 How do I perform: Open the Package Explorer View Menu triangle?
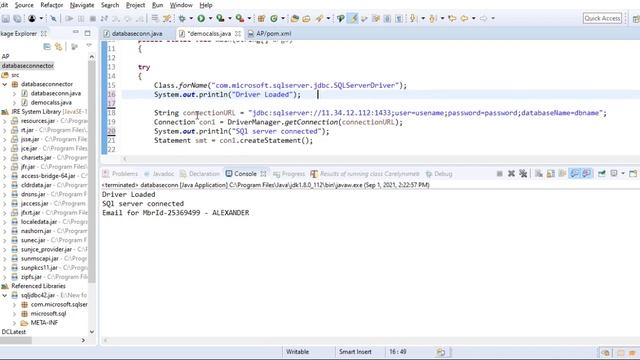click(89, 46)
